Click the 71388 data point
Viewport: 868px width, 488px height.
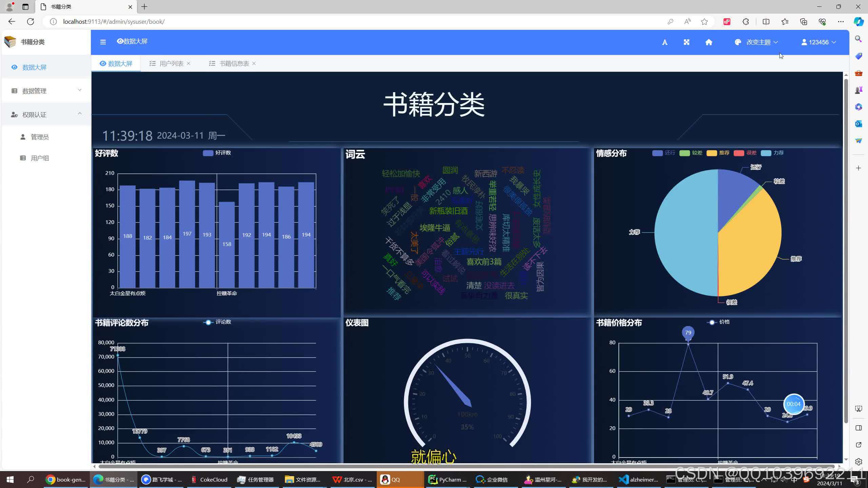(x=118, y=355)
